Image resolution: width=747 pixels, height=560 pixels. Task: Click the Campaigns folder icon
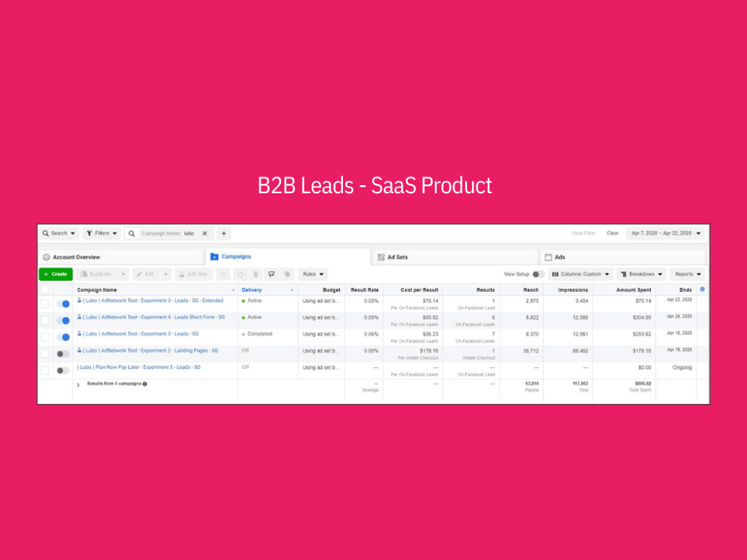[214, 257]
